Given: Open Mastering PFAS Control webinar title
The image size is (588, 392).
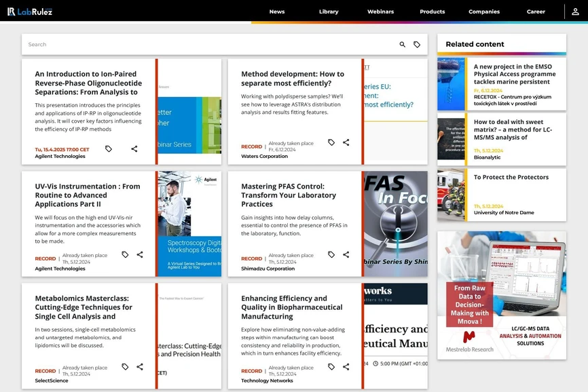Looking at the screenshot, I should 288,195.
